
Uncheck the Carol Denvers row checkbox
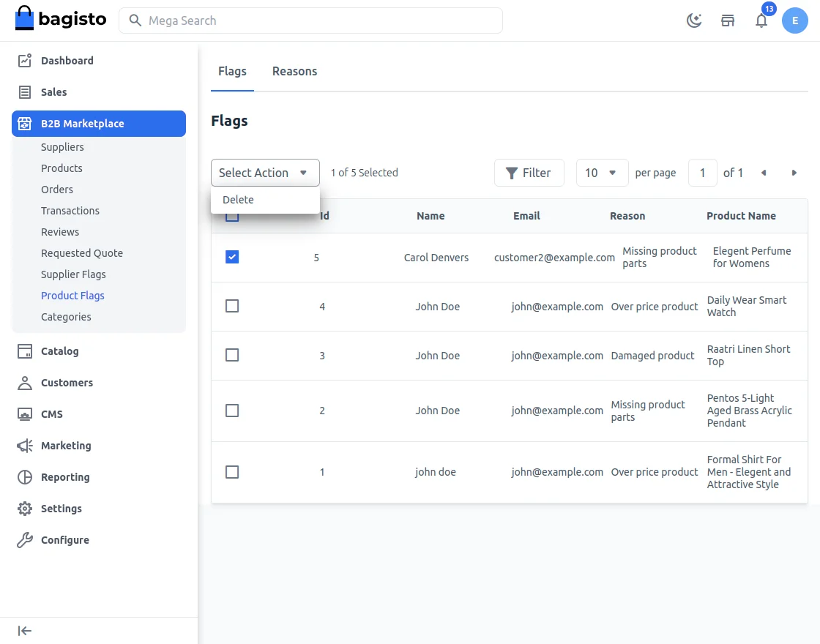(x=232, y=257)
